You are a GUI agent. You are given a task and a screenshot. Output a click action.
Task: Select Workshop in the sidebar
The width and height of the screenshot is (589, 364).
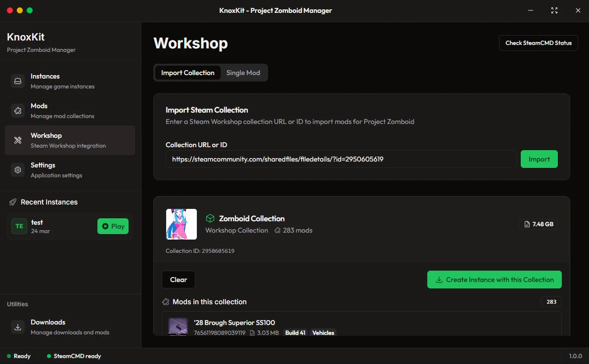(x=70, y=140)
